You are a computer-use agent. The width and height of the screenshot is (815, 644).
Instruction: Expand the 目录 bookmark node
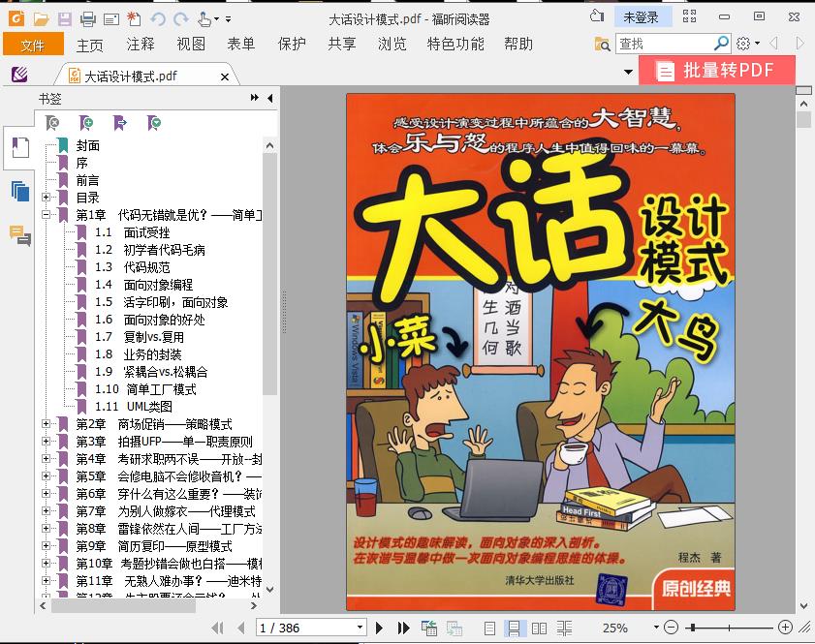coord(47,198)
